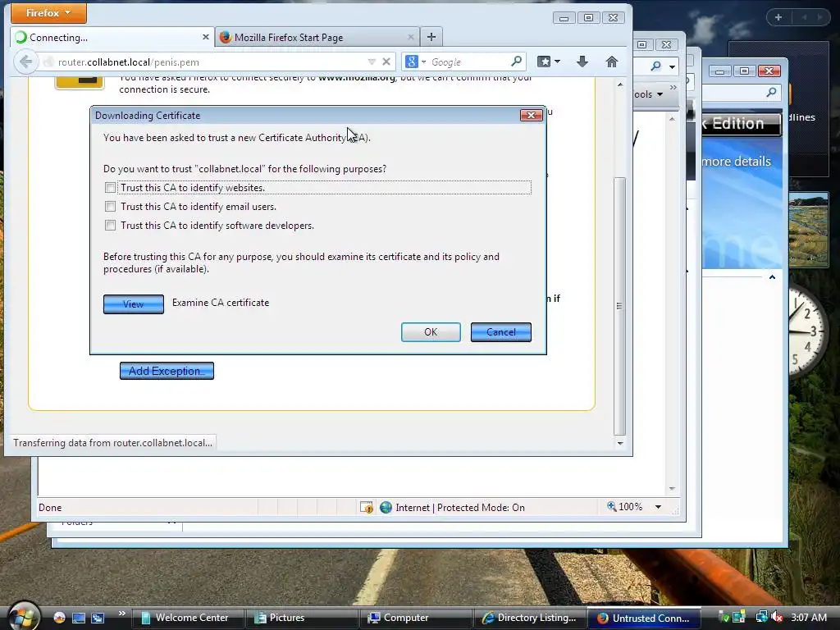Viewport: 840px width, 630px height.
Task: Close the Downloading Certificate dialog
Action: coord(531,115)
